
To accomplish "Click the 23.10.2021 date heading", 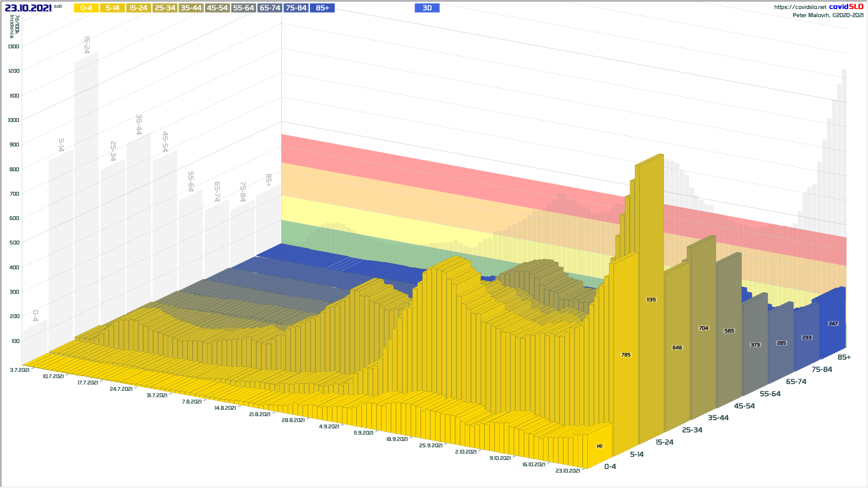I will pos(28,8).
